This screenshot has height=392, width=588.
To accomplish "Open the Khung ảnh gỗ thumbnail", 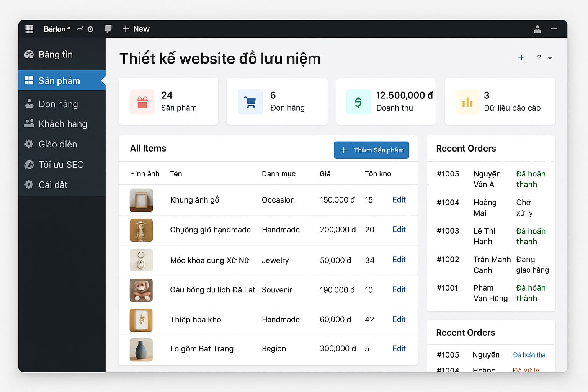I will [141, 200].
